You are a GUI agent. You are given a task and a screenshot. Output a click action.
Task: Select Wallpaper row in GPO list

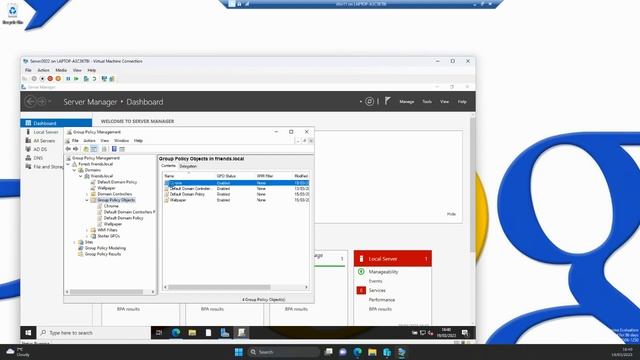point(236,200)
